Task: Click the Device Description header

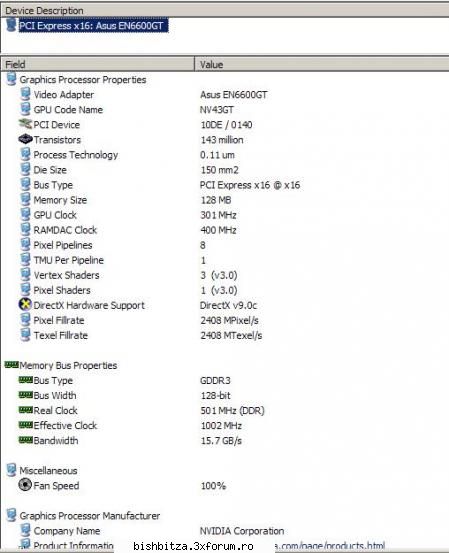Action: (x=224, y=11)
